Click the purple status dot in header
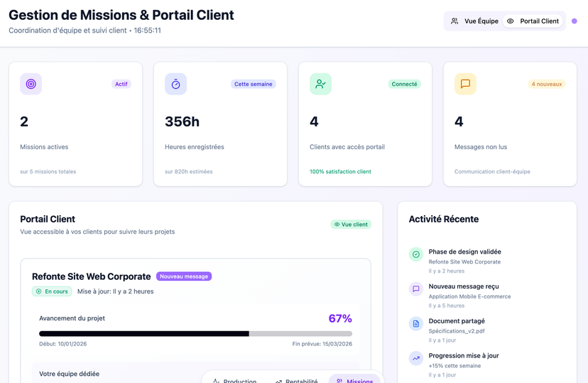The image size is (588, 383). 574,21
